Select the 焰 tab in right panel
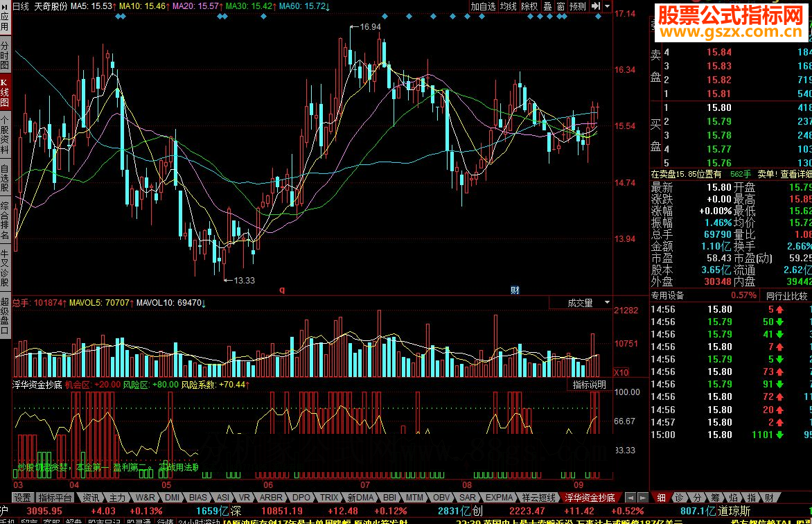Screen dimensions: 812x524 [733, 498]
